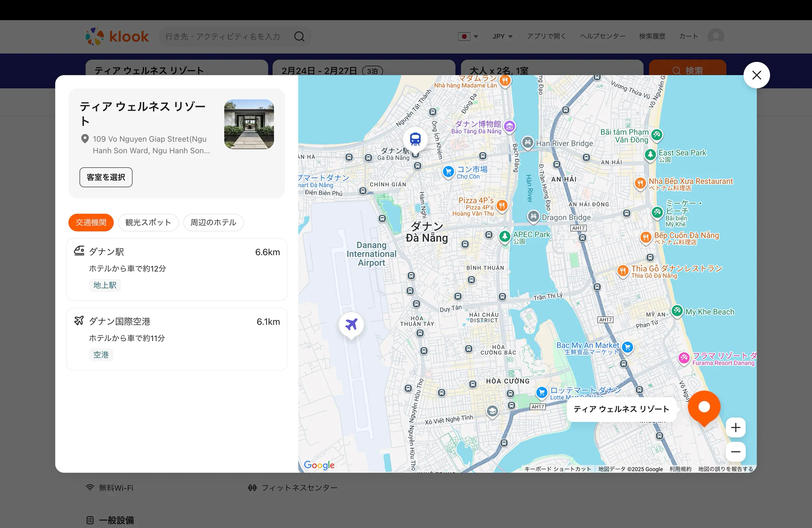Open the 検索履歴 menu item

coord(652,36)
